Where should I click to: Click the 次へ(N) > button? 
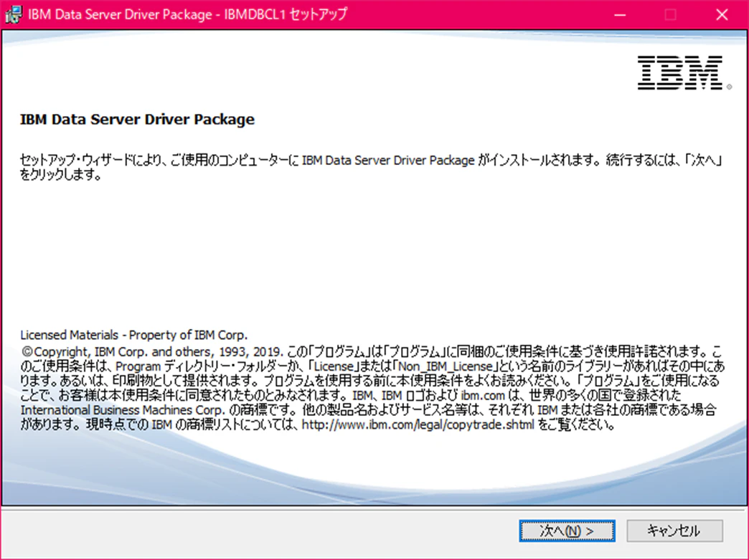pyautogui.click(x=567, y=531)
